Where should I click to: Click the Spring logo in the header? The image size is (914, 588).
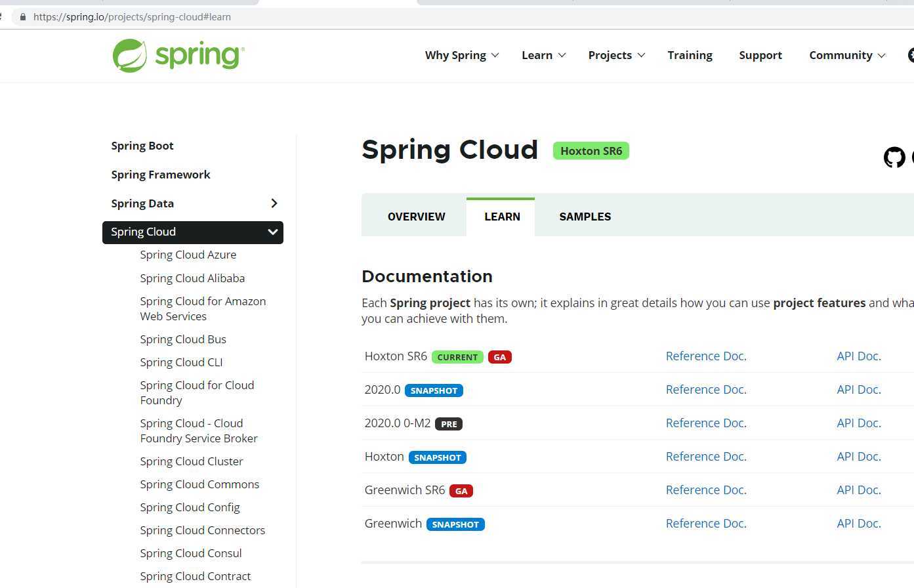point(178,55)
